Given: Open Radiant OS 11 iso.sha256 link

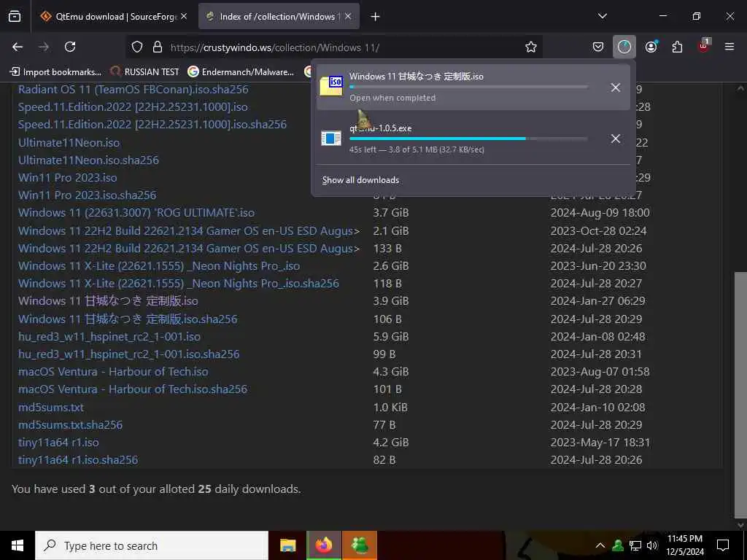Looking at the screenshot, I should (x=133, y=90).
